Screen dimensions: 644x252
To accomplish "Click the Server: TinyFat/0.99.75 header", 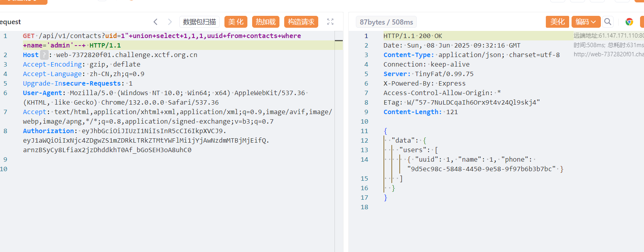I will click(x=429, y=74).
